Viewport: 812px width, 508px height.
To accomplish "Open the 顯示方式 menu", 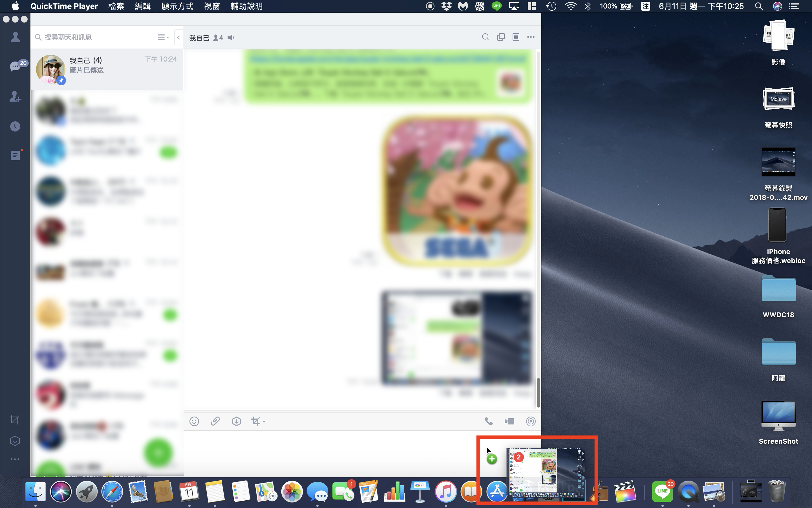I will pyautogui.click(x=177, y=6).
